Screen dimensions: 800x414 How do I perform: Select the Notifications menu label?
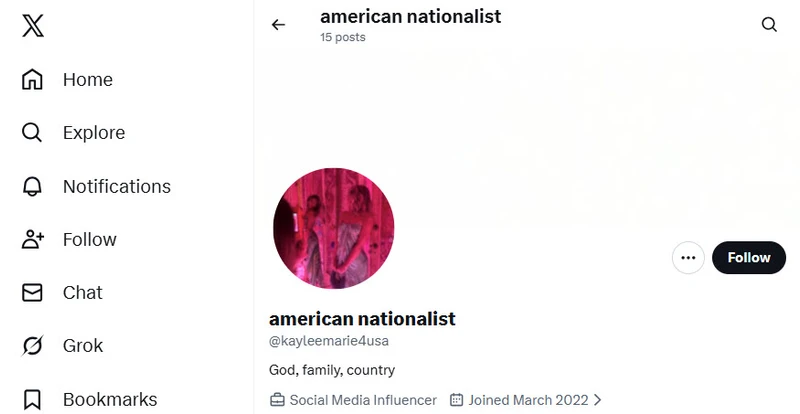click(x=116, y=186)
